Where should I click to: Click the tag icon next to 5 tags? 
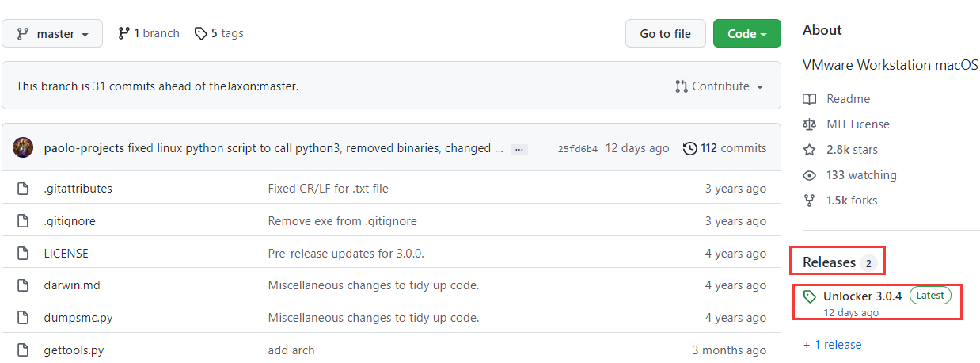(x=201, y=33)
